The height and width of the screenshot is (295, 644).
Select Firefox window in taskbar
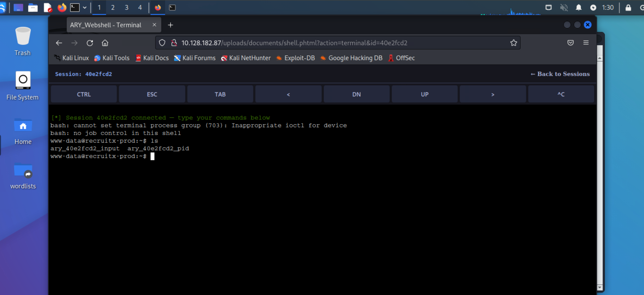tap(158, 8)
